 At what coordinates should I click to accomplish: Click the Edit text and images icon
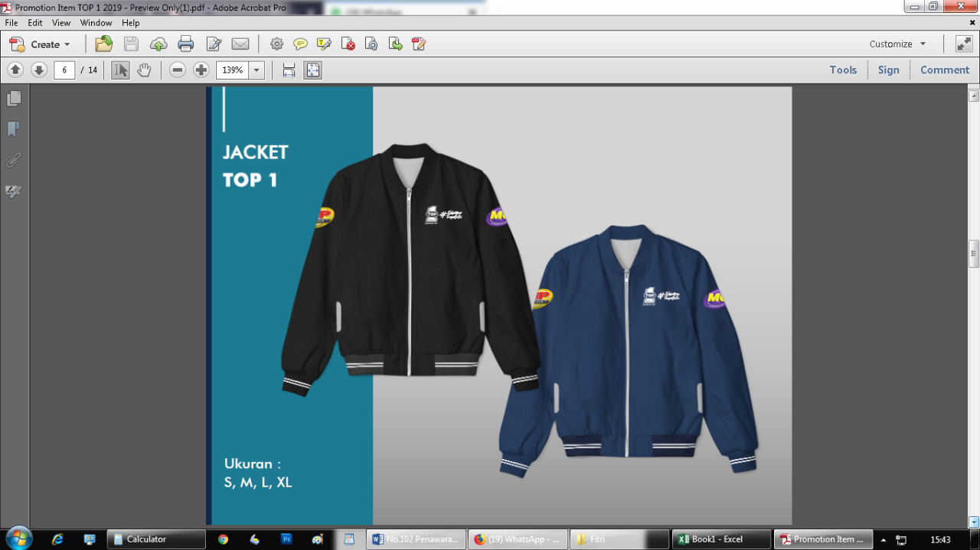click(214, 44)
